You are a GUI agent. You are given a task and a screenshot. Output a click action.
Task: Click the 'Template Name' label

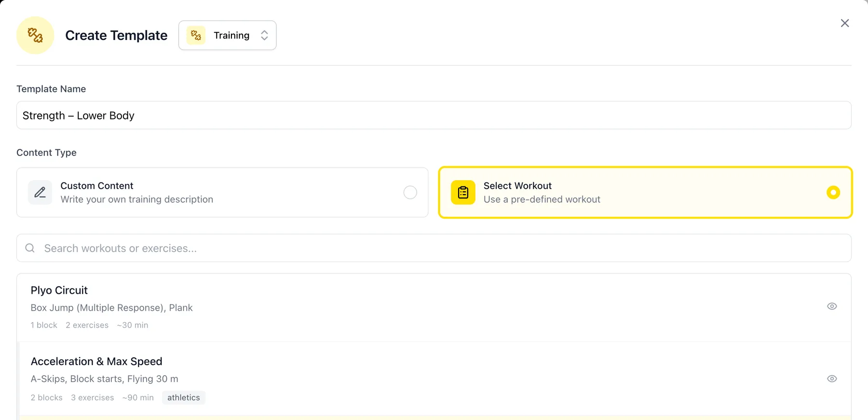tap(51, 89)
